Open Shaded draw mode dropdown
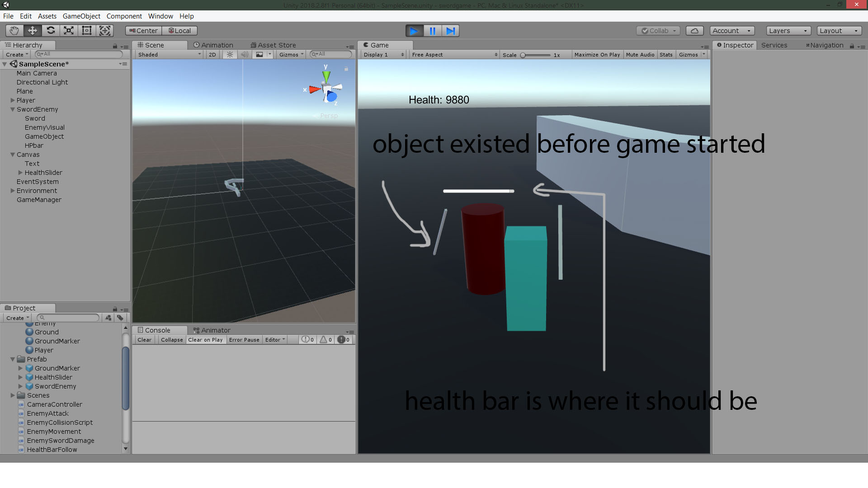868x488 pixels. tap(169, 55)
